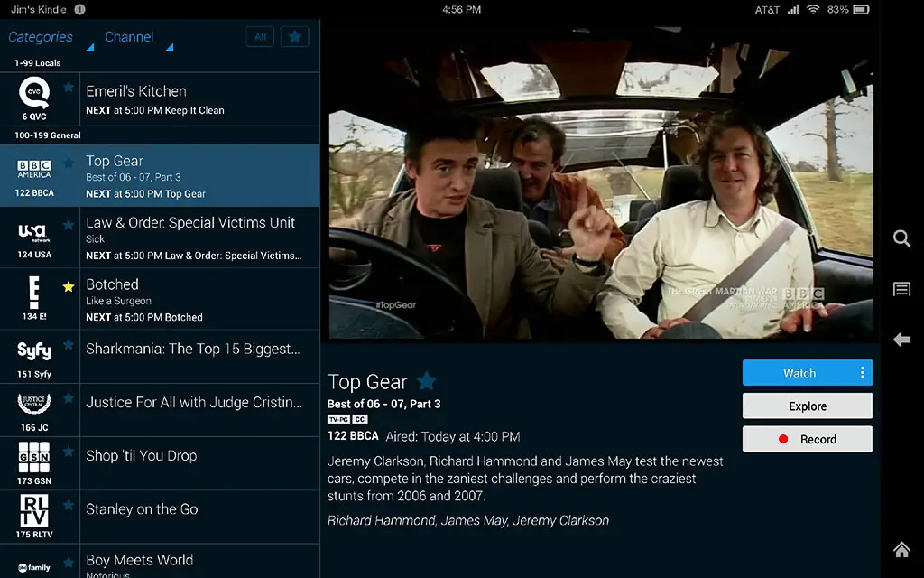Viewport: 924px width, 578px height.
Task: Toggle favorite star for RLTV channel
Action: point(69,506)
